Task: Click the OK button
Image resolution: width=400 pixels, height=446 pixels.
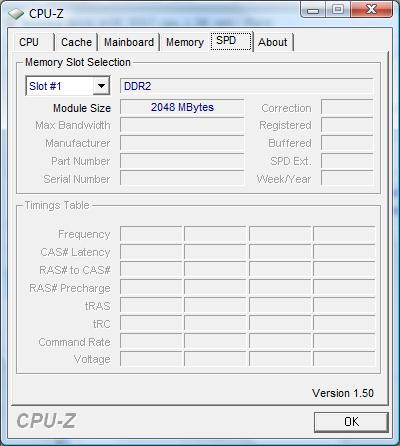Action: tap(351, 422)
